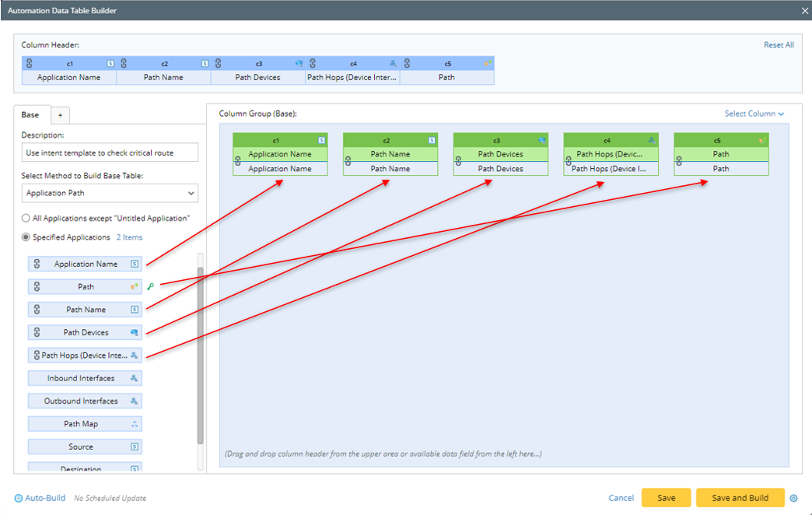Open the Select Method to Build Base Table dropdown
Image resolution: width=812 pixels, height=515 pixels.
pyautogui.click(x=110, y=193)
